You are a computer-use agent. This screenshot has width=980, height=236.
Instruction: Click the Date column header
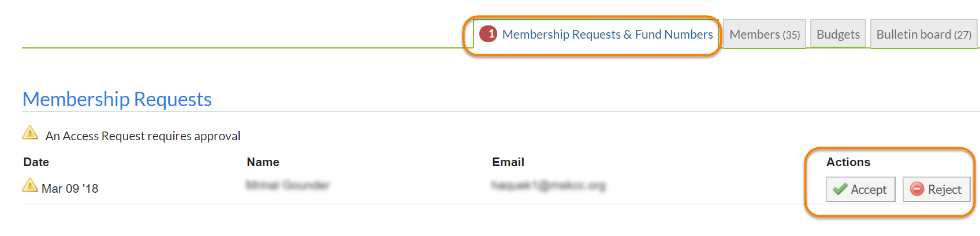click(x=36, y=162)
